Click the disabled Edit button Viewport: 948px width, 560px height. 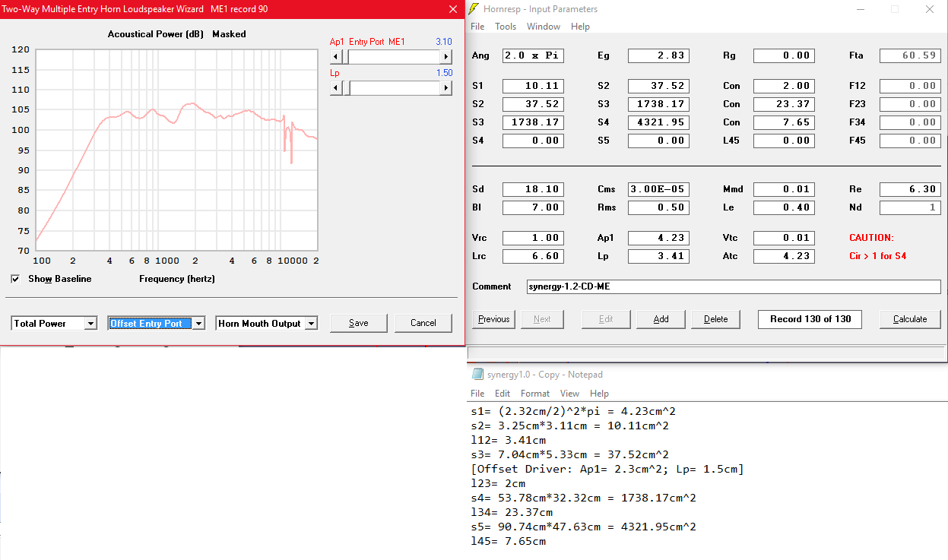pyautogui.click(x=606, y=319)
